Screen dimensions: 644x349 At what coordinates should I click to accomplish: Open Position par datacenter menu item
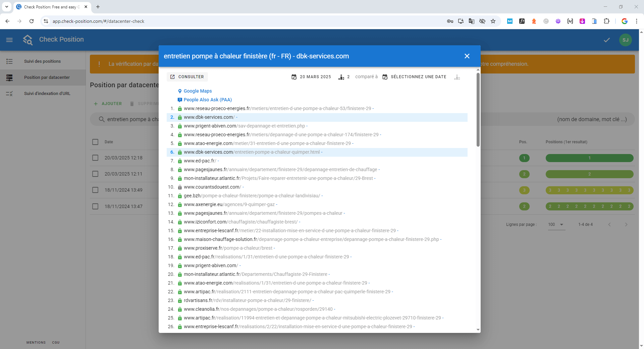pyautogui.click(x=43, y=78)
